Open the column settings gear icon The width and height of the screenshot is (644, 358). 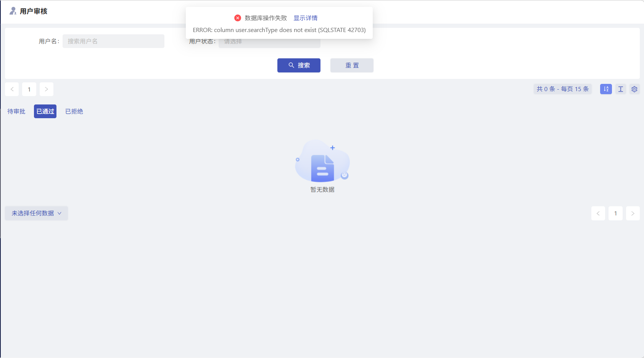click(634, 89)
